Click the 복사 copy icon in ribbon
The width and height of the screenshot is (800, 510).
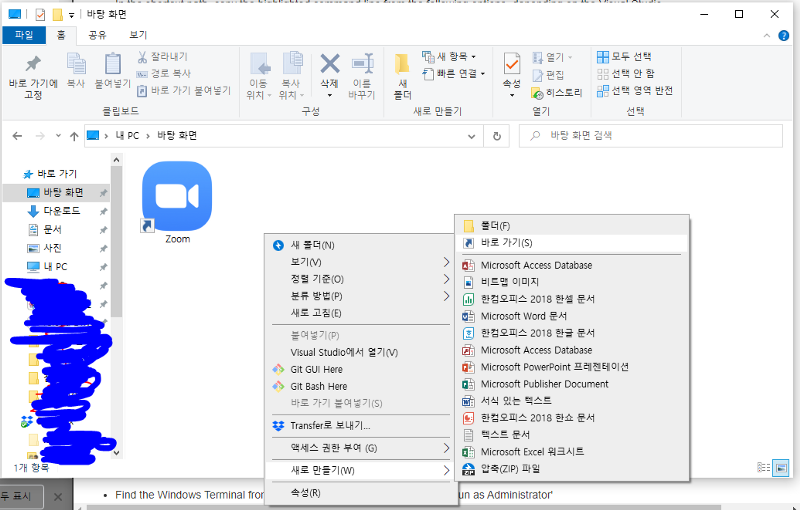76,64
